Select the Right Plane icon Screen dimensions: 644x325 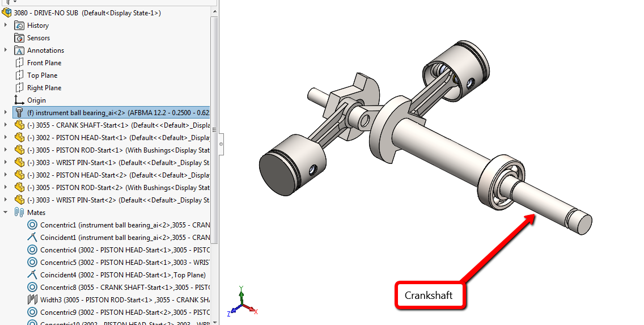coord(19,87)
